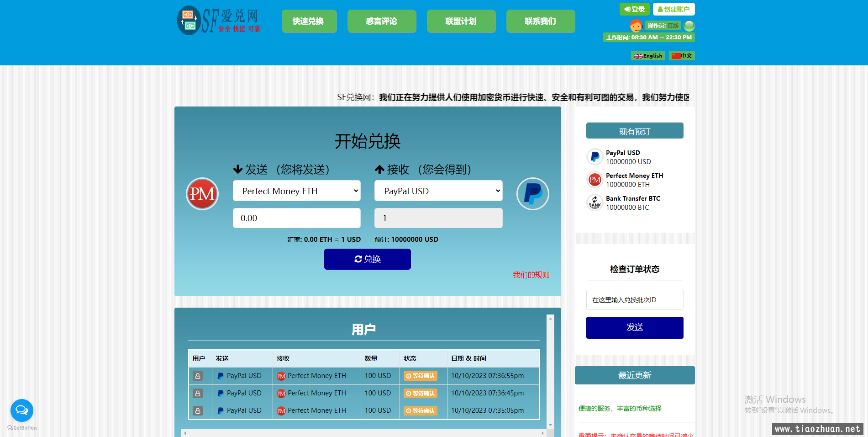
Task: Click the green online status indicator
Action: (x=689, y=26)
